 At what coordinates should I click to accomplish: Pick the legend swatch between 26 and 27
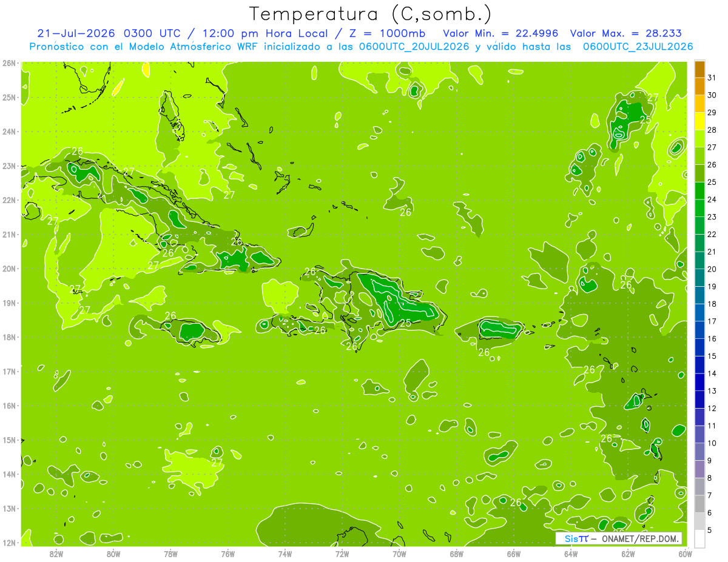tap(699, 156)
